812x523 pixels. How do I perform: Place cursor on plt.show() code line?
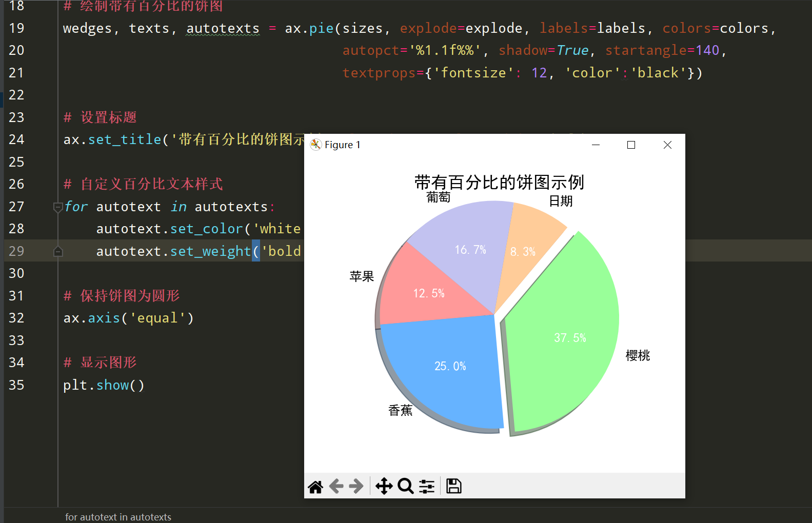coord(104,385)
